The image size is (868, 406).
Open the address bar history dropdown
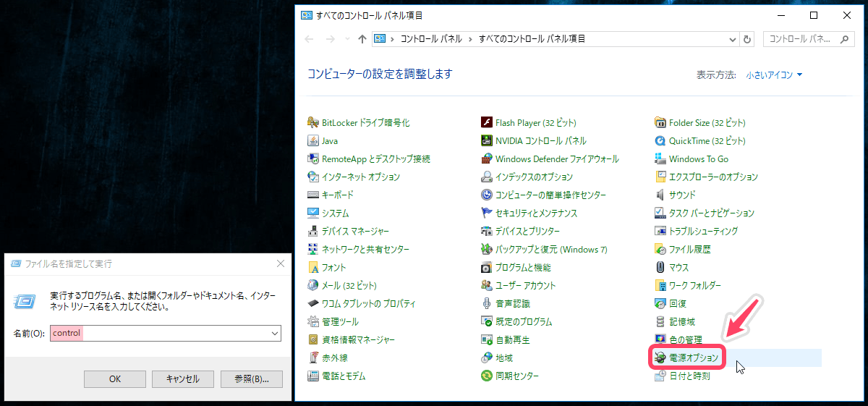[733, 39]
